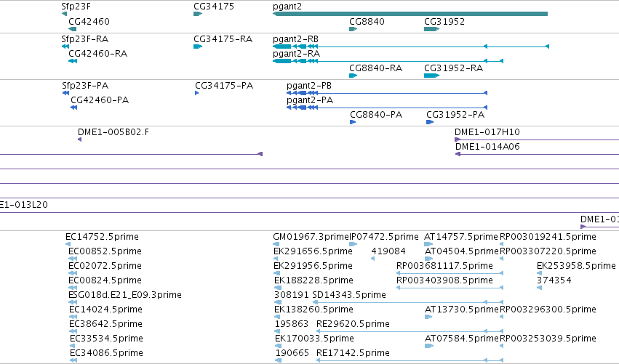Select the EC33534.5prime EST label
The width and height of the screenshot is (619, 364).
(x=106, y=339)
